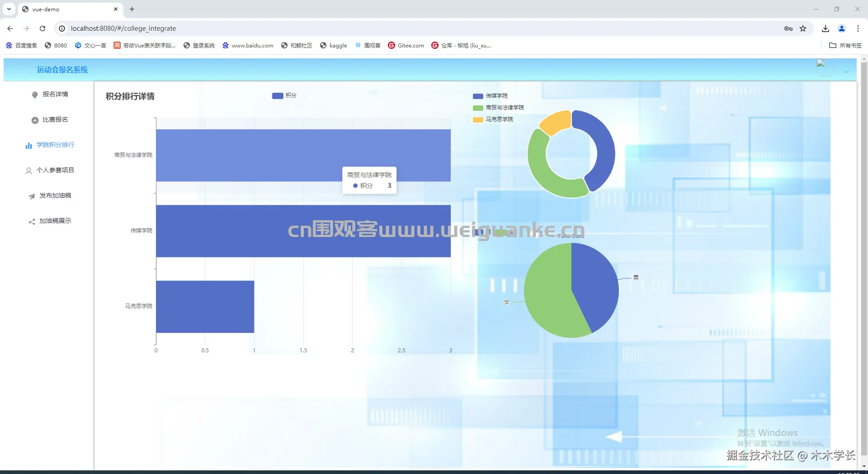Click the page vertical scrollbar
Screen dimensions: 868x474
click(864, 258)
